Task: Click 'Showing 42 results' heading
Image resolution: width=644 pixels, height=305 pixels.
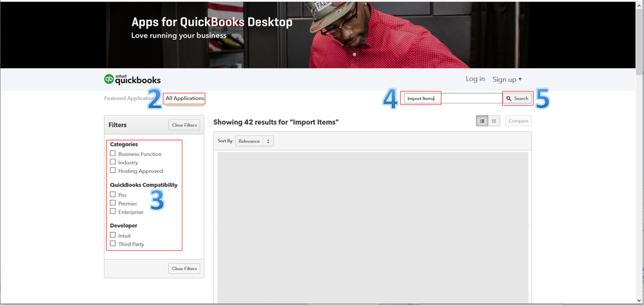Action: click(x=276, y=122)
